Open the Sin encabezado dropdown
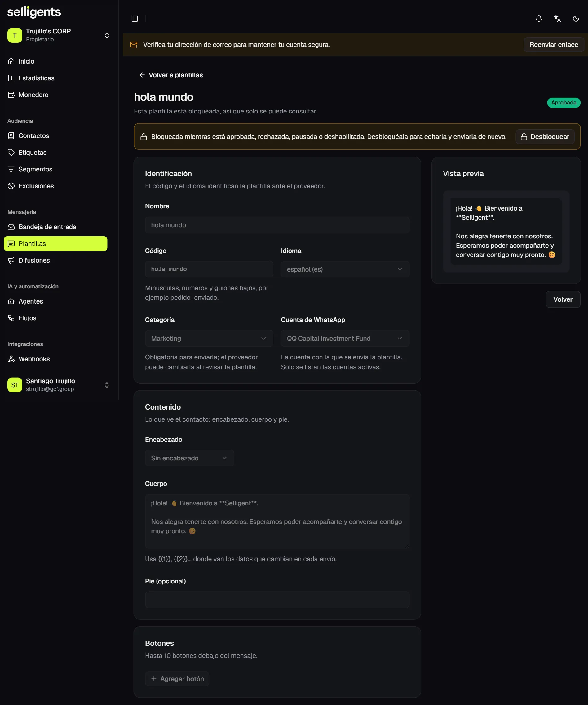The image size is (588, 705). click(189, 458)
